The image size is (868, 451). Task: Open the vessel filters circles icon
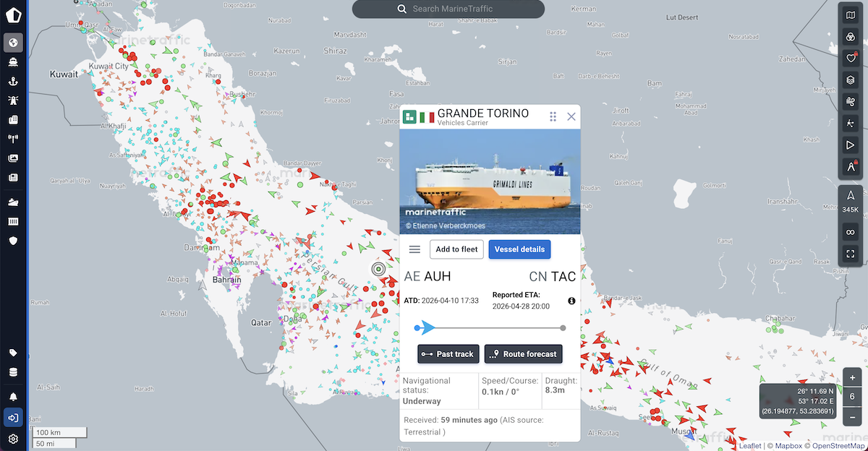click(x=850, y=38)
